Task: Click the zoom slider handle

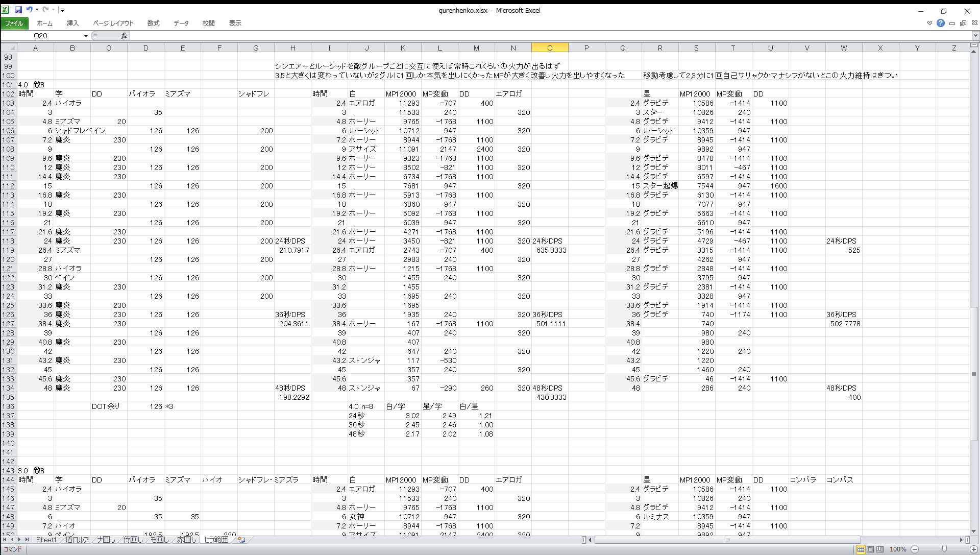Action: pyautogui.click(x=944, y=549)
